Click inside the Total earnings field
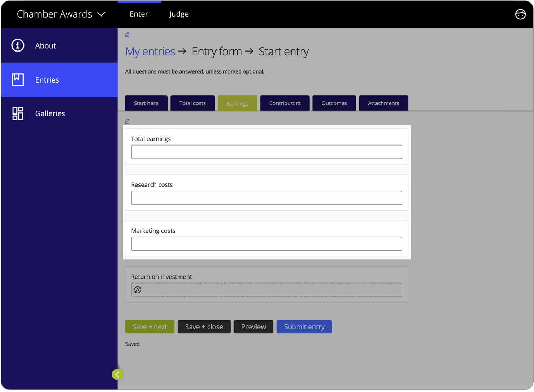This screenshot has height=392, width=534. tap(266, 152)
